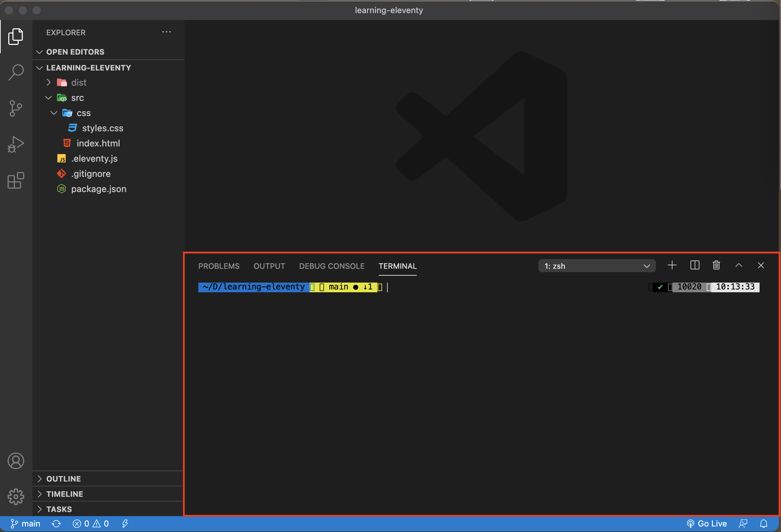Split the terminal using the split icon

tap(694, 265)
